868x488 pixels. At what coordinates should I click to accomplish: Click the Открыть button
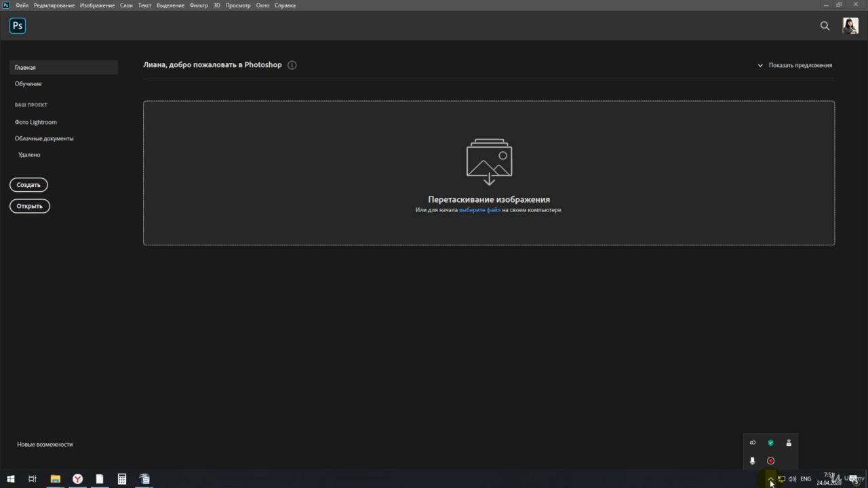30,206
